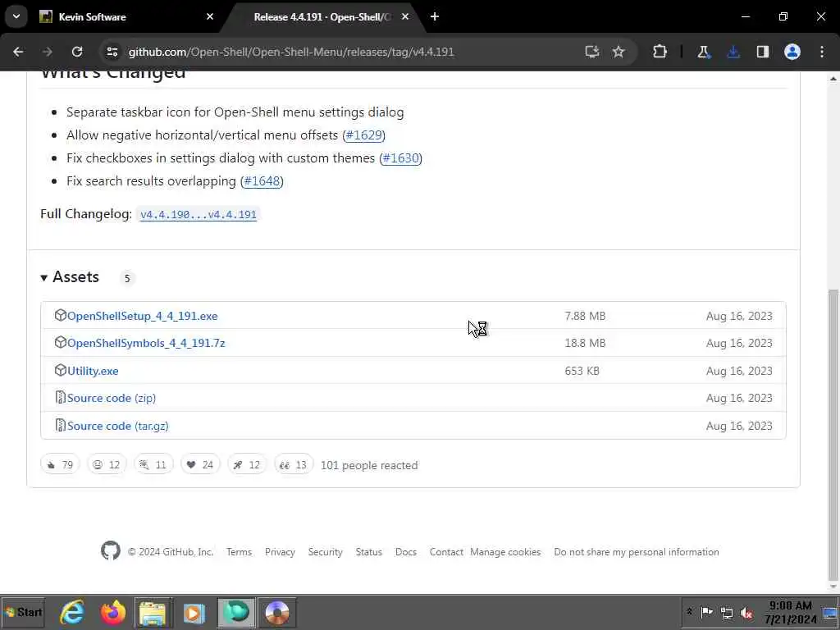This screenshot has width=840, height=630.
Task: Click package icon beside OpenShellSetup exe
Action: (x=61, y=315)
